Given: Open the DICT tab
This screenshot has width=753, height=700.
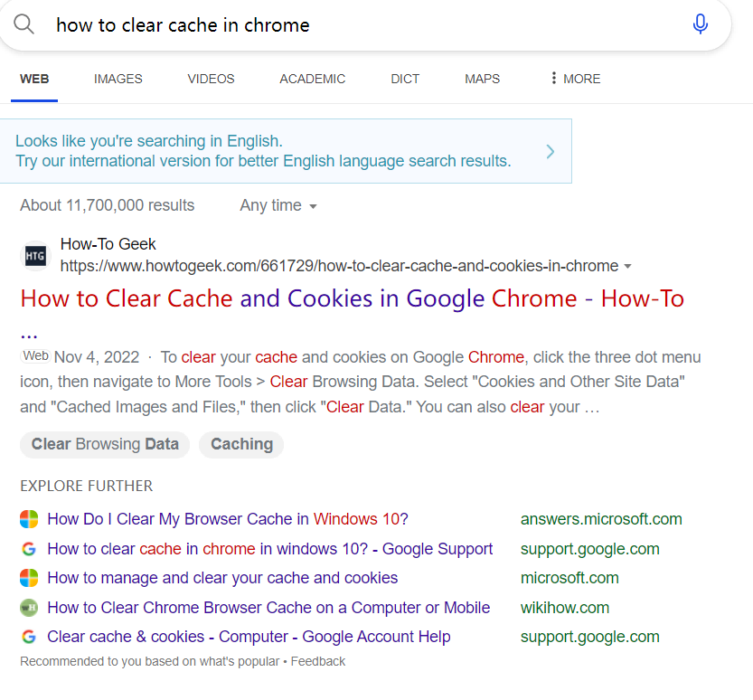Looking at the screenshot, I should (405, 79).
